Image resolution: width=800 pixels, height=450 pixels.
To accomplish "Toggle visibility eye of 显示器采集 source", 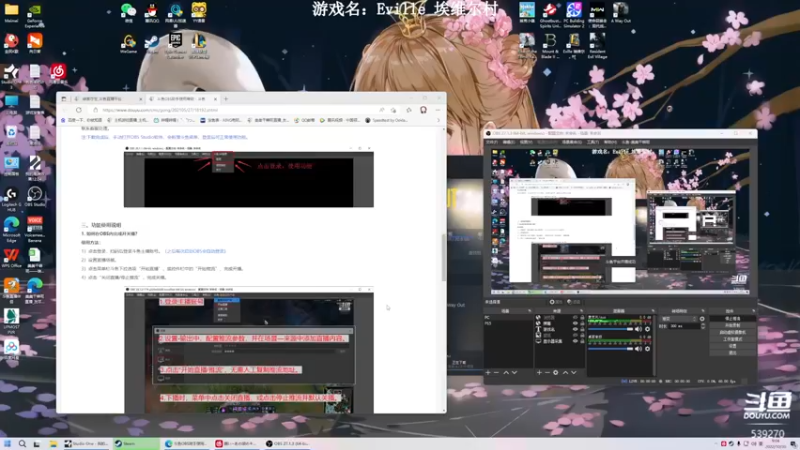I will point(576,341).
